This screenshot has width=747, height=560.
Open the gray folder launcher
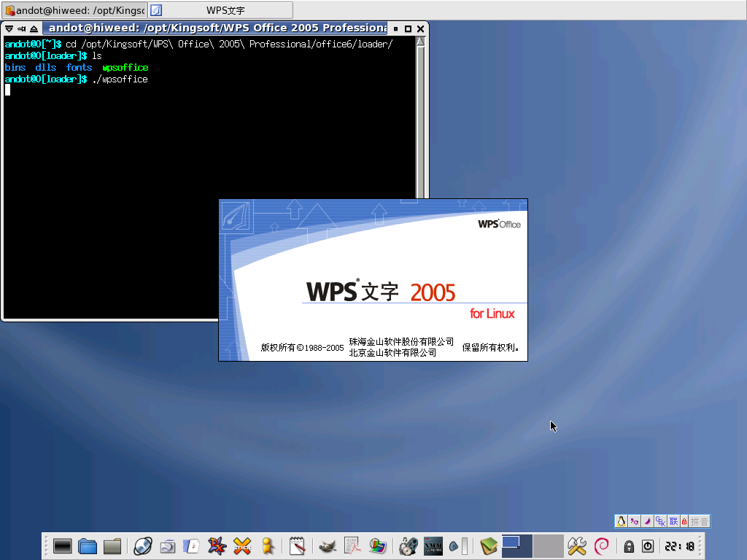click(112, 546)
